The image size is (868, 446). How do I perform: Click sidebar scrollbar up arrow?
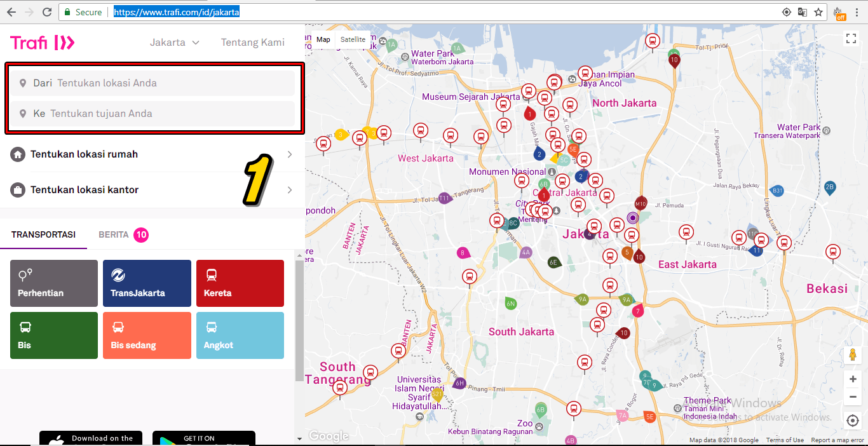coord(299,254)
